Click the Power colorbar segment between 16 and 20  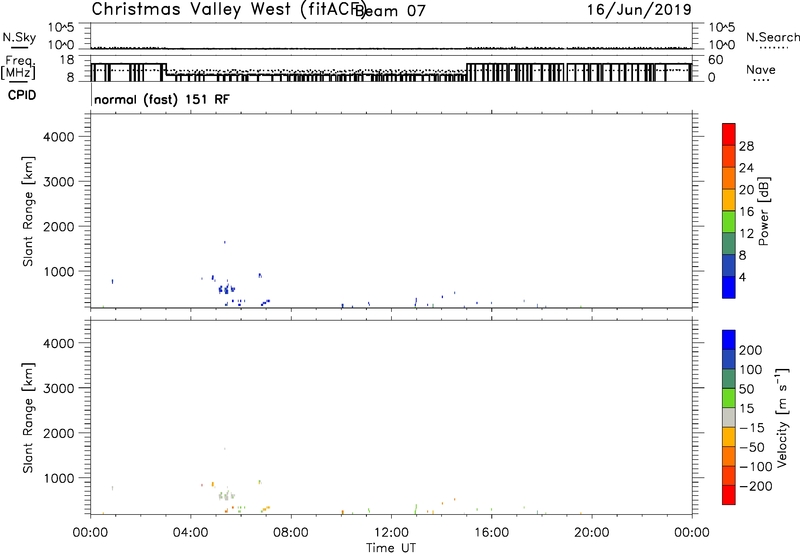729,199
